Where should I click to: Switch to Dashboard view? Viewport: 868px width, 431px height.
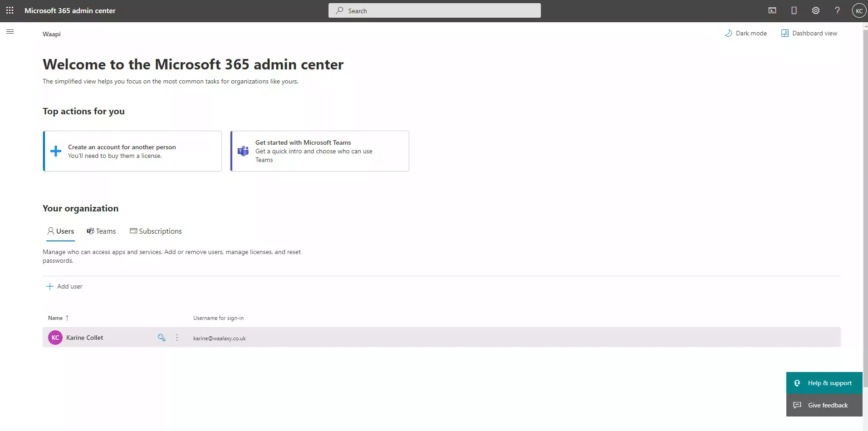[x=809, y=33]
